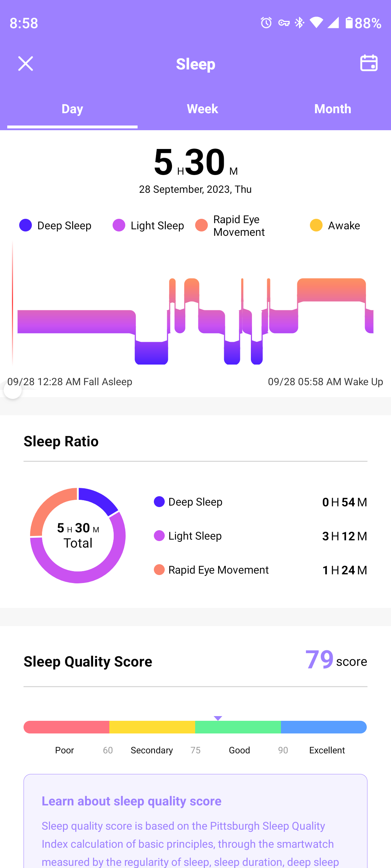Tap the score marker triangle on quality bar
The image size is (391, 868).
pyautogui.click(x=218, y=718)
